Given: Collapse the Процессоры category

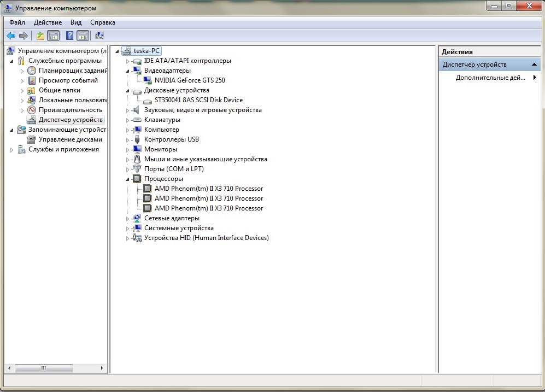Looking at the screenshot, I should [127, 179].
